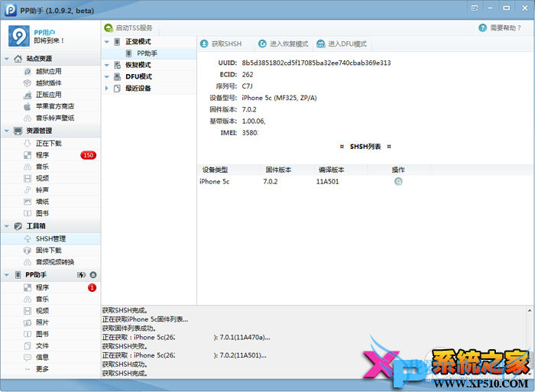Image resolution: width=535 pixels, height=392 pixels.
Task: Click the 需要帮助? help link
Action: coord(501,28)
